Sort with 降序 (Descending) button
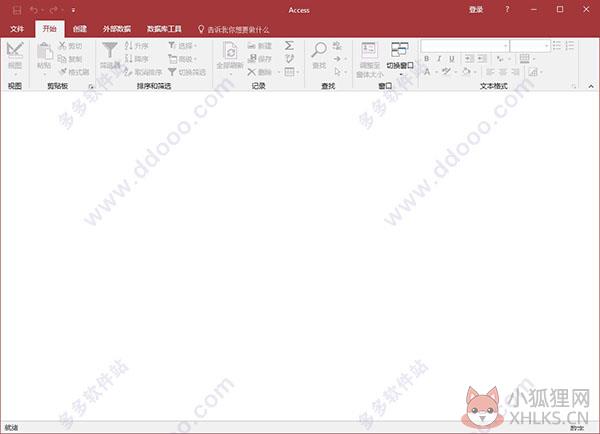The width and height of the screenshot is (600, 434). pyautogui.click(x=137, y=59)
